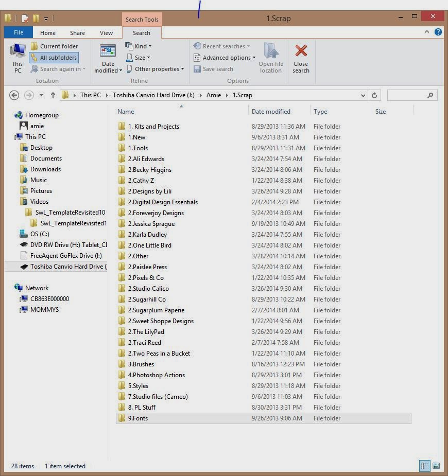Click Save search button
This screenshot has width=448, height=476.
[x=214, y=69]
